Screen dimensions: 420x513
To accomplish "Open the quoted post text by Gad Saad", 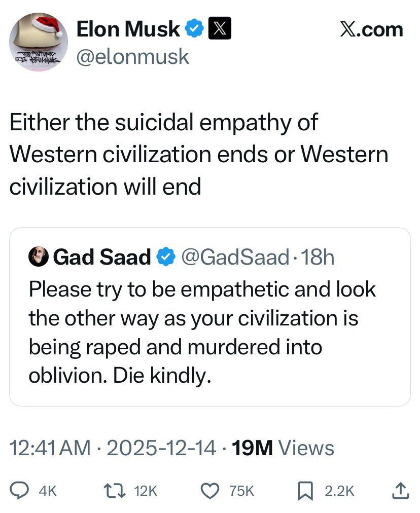I will 202,333.
